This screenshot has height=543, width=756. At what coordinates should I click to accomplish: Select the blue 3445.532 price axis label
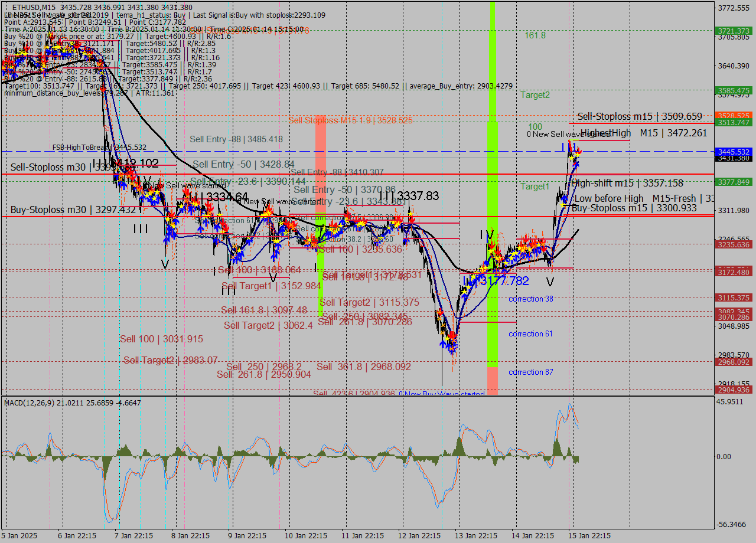pos(733,152)
